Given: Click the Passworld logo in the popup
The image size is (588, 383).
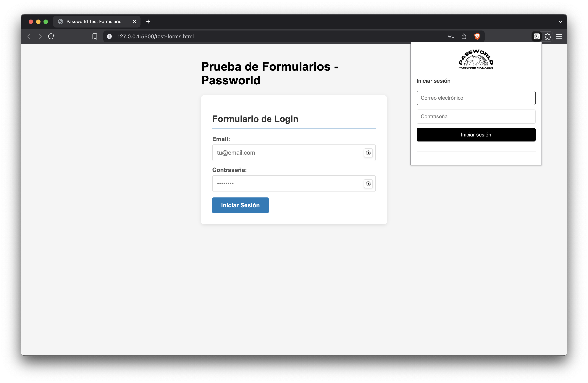Looking at the screenshot, I should pyautogui.click(x=476, y=59).
